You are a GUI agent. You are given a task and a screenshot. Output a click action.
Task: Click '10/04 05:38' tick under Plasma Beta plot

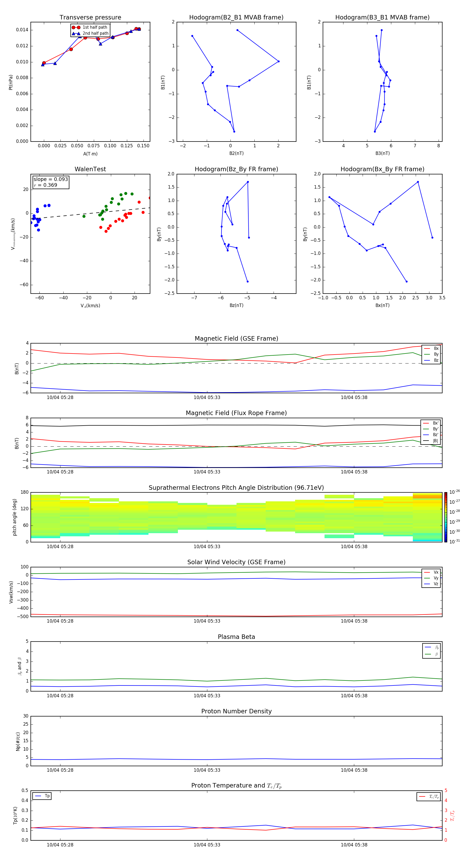tap(354, 695)
